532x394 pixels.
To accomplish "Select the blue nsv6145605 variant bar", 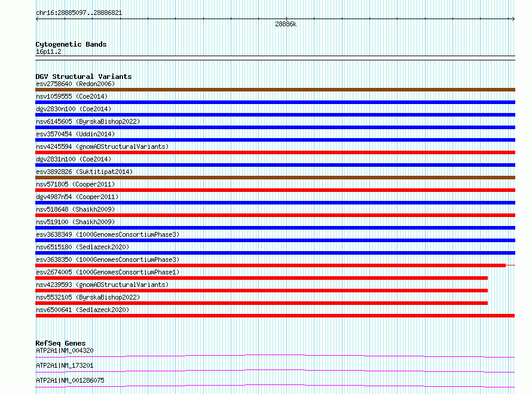I will click(275, 127).
